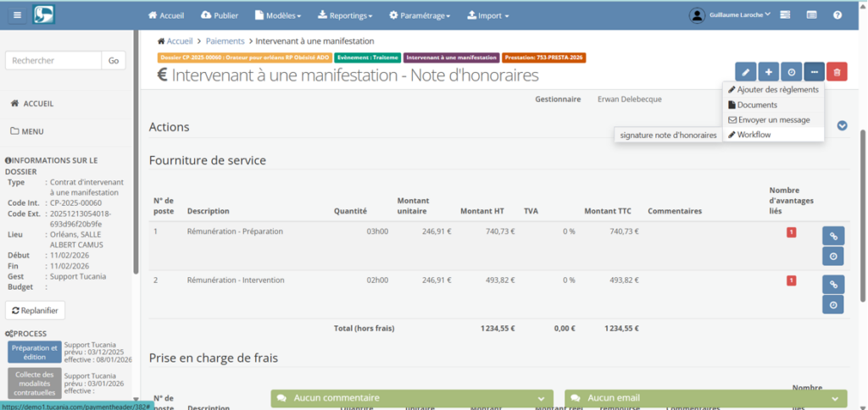This screenshot has width=868, height=410.
Task: Open Guillaume Laroche user dropdown
Action: click(x=730, y=15)
